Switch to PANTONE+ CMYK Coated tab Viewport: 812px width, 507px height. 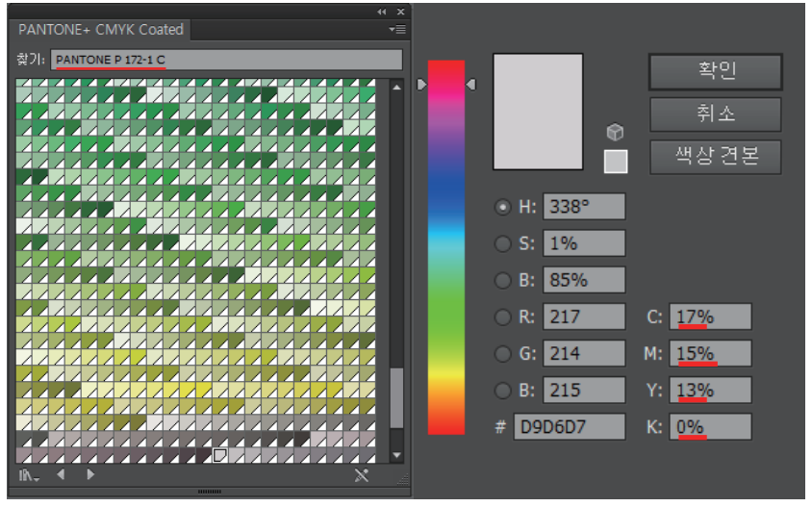click(101, 30)
